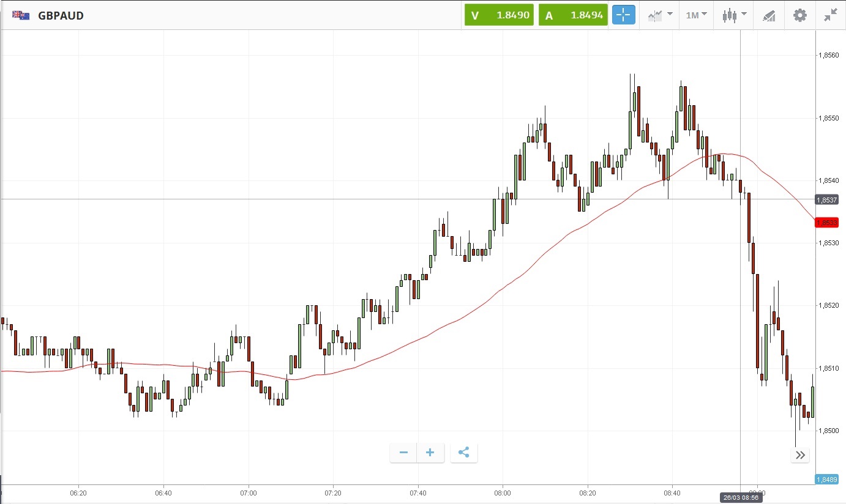Open the 1M timeframe dropdown
Image resolution: width=846 pixels, height=504 pixels.
click(696, 15)
